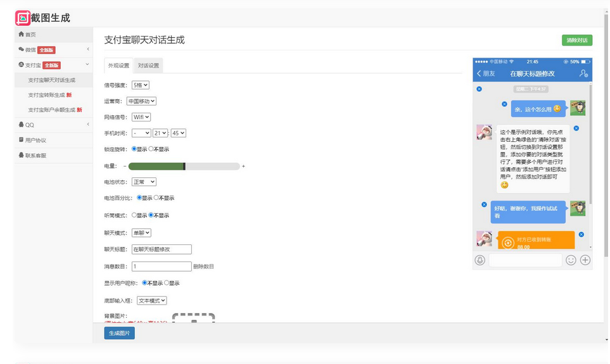Screen dimensions: 610x364
Task: Select 显示 for 显示用户昵称
Action: click(167, 283)
